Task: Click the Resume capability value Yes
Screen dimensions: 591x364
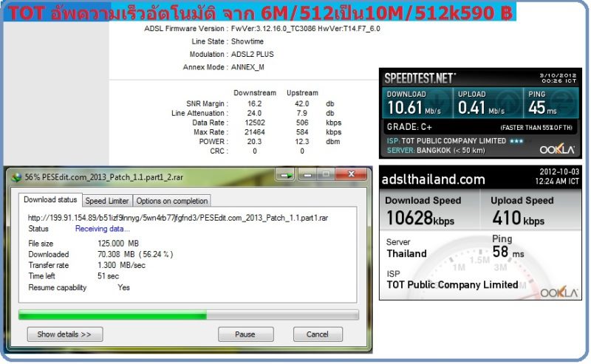Action: (x=123, y=287)
